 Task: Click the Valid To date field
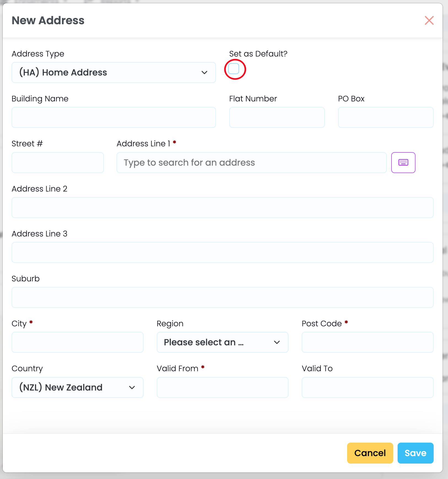tap(367, 387)
